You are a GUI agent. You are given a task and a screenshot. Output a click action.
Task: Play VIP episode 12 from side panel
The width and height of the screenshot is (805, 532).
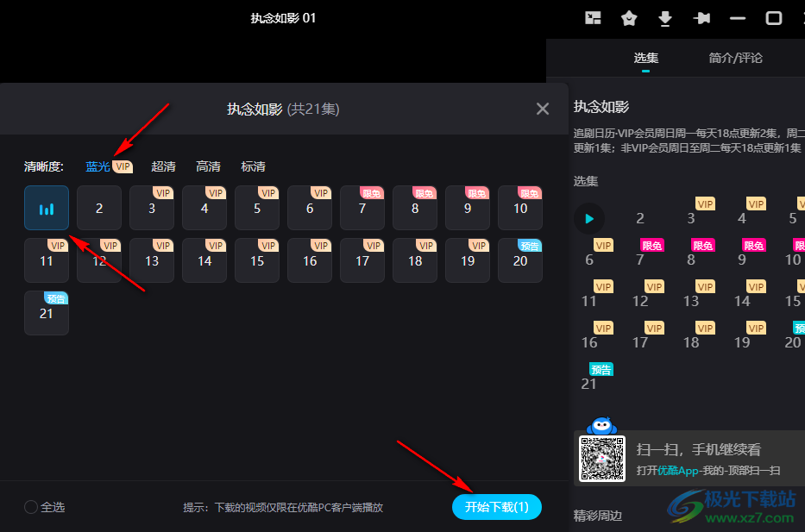point(640,301)
